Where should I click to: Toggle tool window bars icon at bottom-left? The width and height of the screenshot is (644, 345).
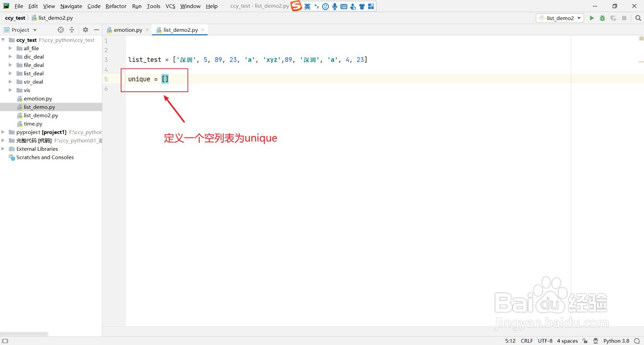(5, 341)
